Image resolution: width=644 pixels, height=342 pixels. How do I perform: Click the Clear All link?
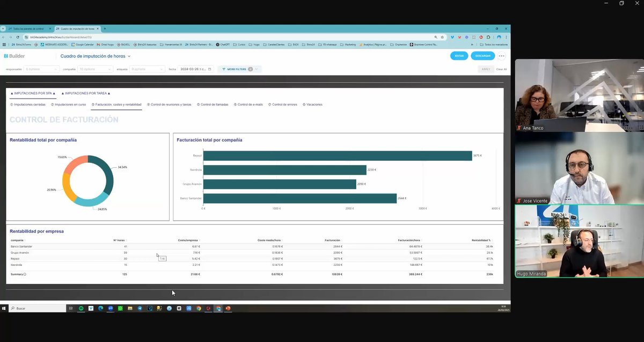[x=501, y=69]
